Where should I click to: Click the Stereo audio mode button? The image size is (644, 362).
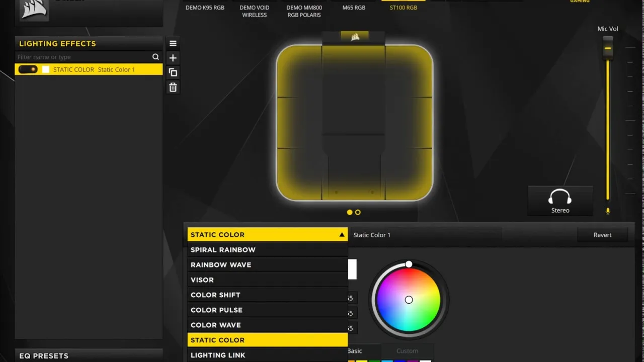pyautogui.click(x=560, y=201)
